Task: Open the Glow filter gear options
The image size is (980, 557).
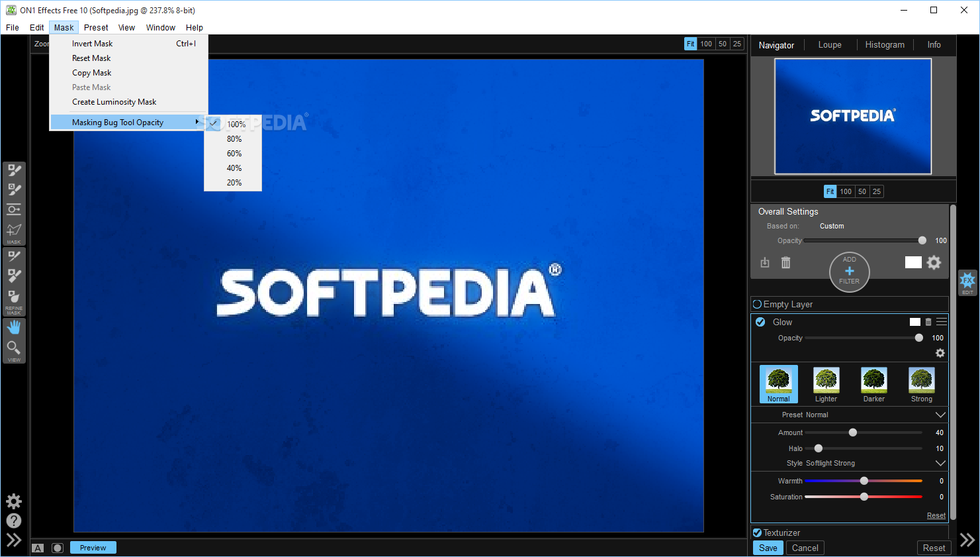Action: 940,353
